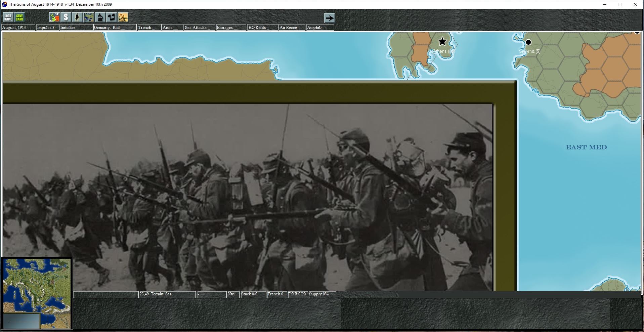Click the "23,49 Terrain: Sea" info field
This screenshot has height=332, width=644.
point(168,294)
